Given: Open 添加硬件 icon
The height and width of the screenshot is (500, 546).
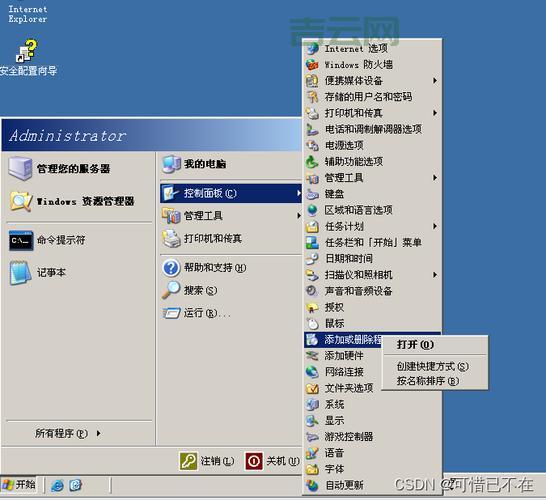Looking at the screenshot, I should (312, 356).
